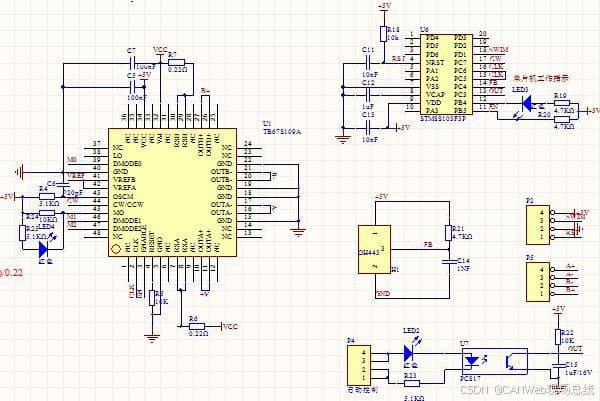Select resistor R20 symbol
The image size is (600, 401).
(562, 119)
